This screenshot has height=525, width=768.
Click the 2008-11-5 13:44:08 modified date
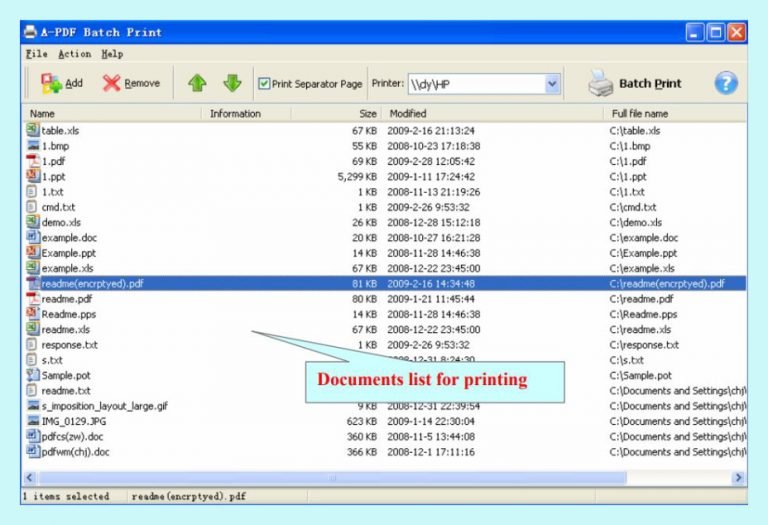click(x=431, y=436)
